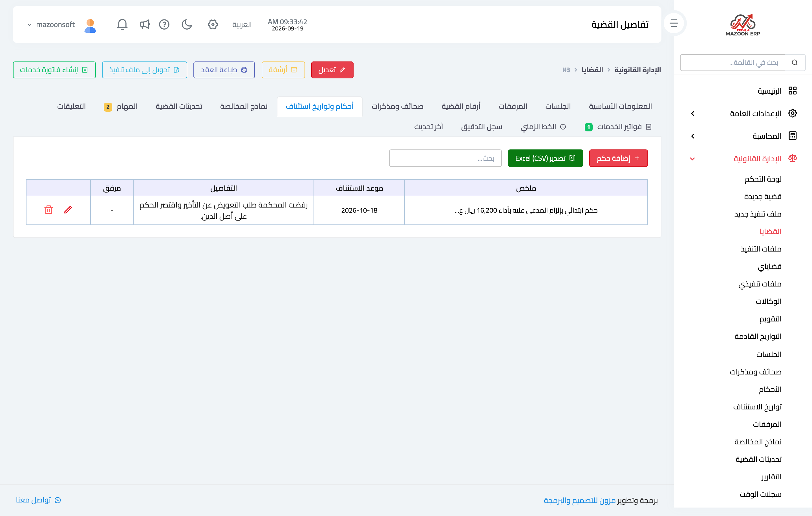Click تصدير Excel (CSV) button

(545, 158)
